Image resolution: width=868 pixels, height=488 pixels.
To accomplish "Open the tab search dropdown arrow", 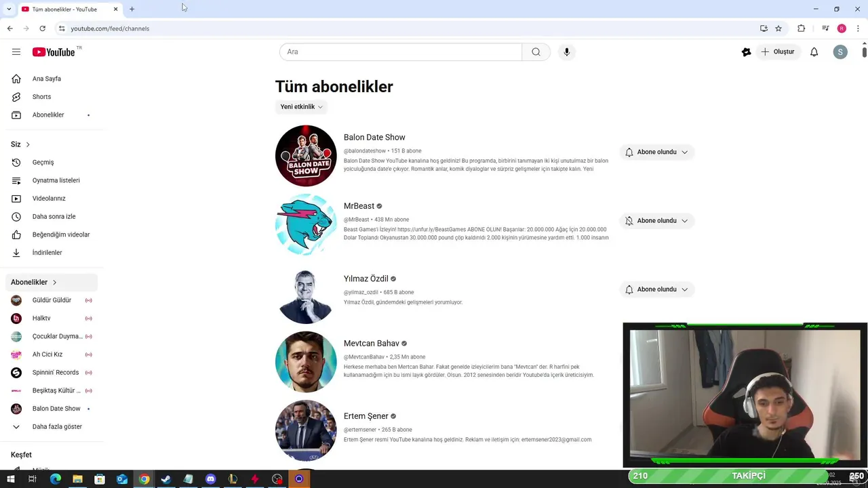I will click(8, 9).
